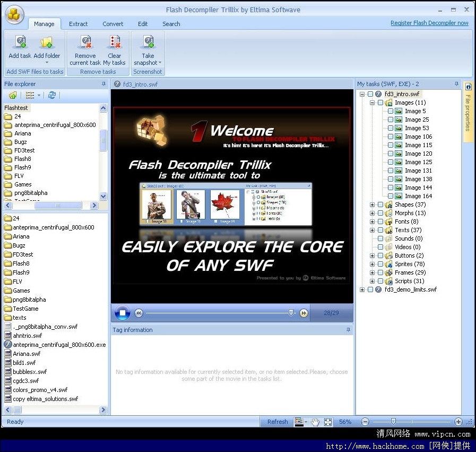Click the Take snapshot icon
This screenshot has height=452, width=476.
pyautogui.click(x=148, y=42)
